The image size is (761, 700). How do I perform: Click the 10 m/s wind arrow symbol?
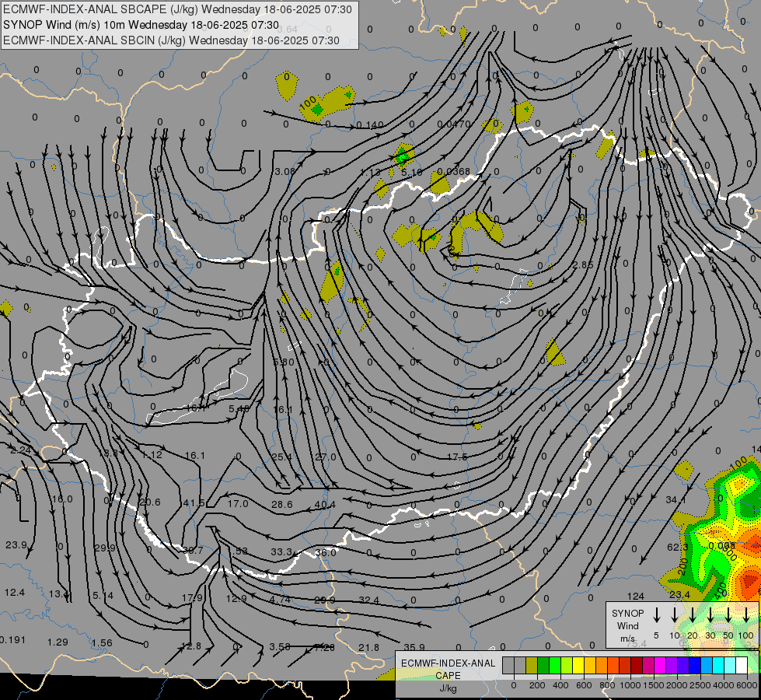[675, 614]
